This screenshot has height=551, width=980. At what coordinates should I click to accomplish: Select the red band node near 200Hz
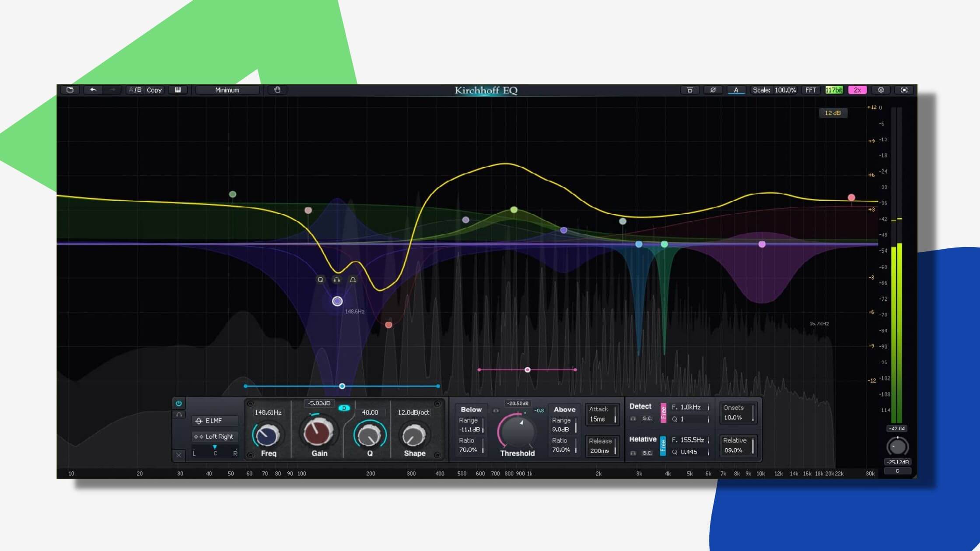pyautogui.click(x=388, y=325)
